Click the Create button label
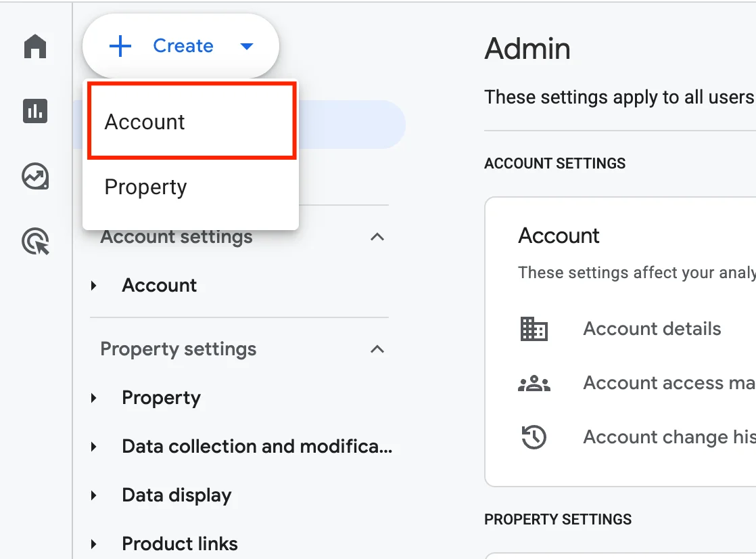756x559 pixels. click(x=183, y=46)
